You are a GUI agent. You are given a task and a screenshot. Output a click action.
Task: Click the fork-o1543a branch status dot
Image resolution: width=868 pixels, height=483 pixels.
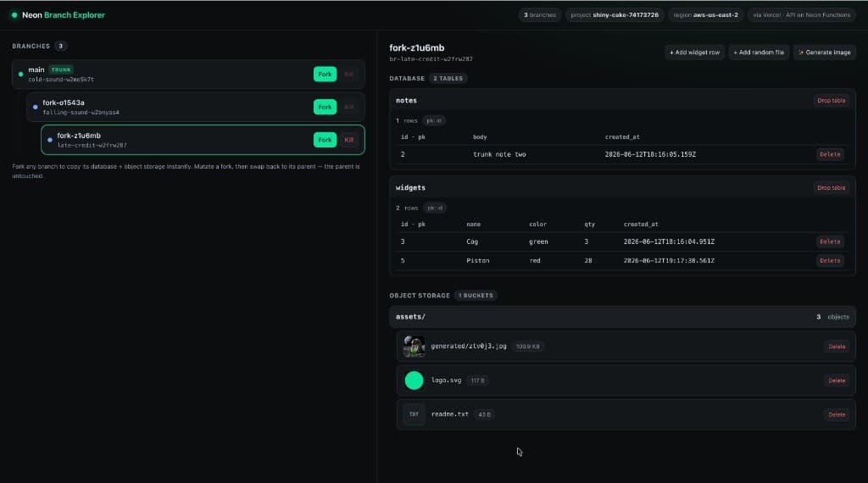[x=36, y=107]
